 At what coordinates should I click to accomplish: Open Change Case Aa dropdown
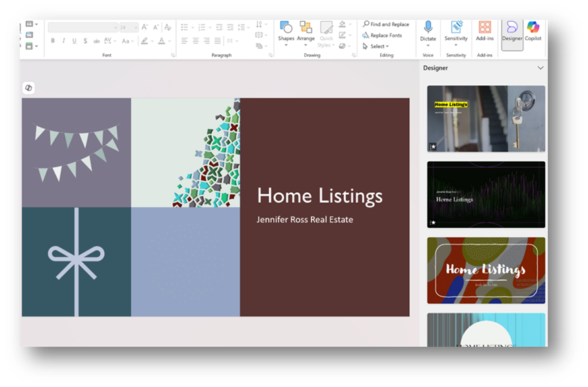pyautogui.click(x=127, y=40)
